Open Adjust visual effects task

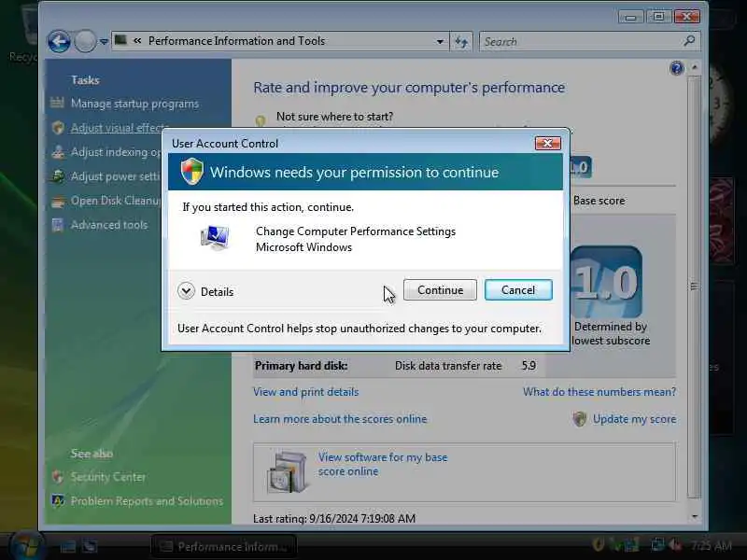pyautogui.click(x=120, y=128)
